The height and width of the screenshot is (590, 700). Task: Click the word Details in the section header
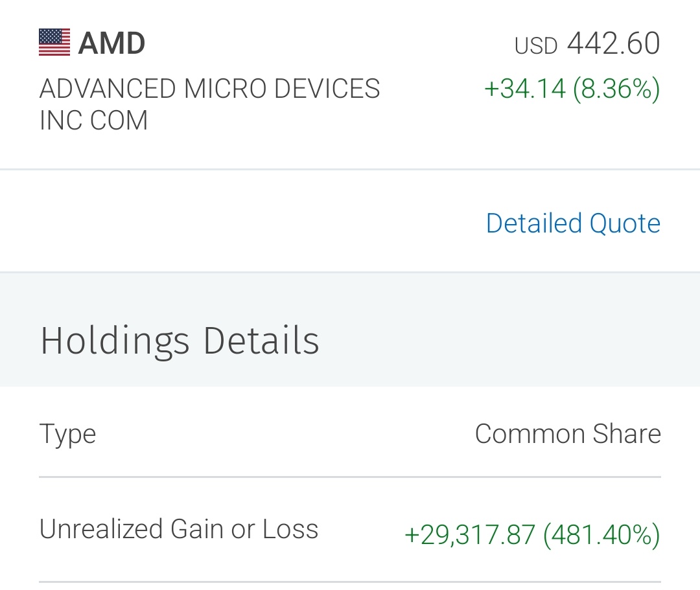[x=261, y=340]
